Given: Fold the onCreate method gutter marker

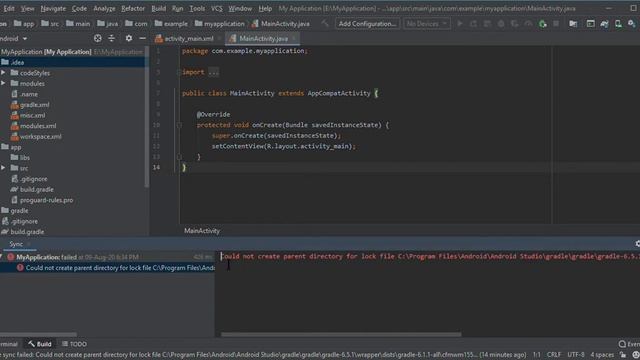Looking at the screenshot, I should click(179, 125).
